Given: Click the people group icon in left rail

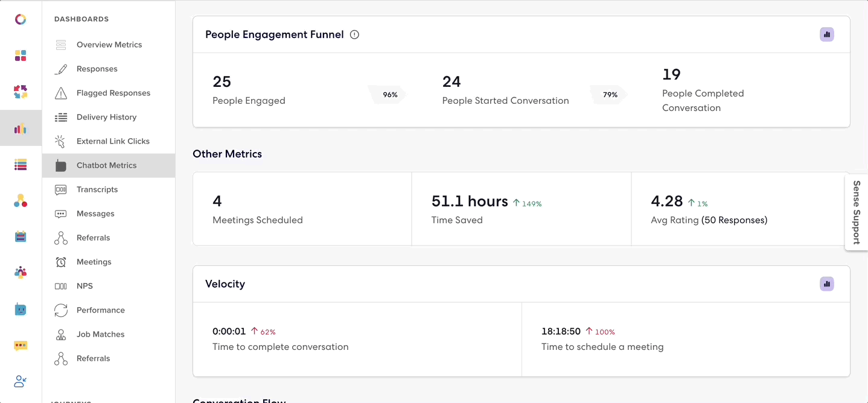Looking at the screenshot, I should [x=21, y=273].
